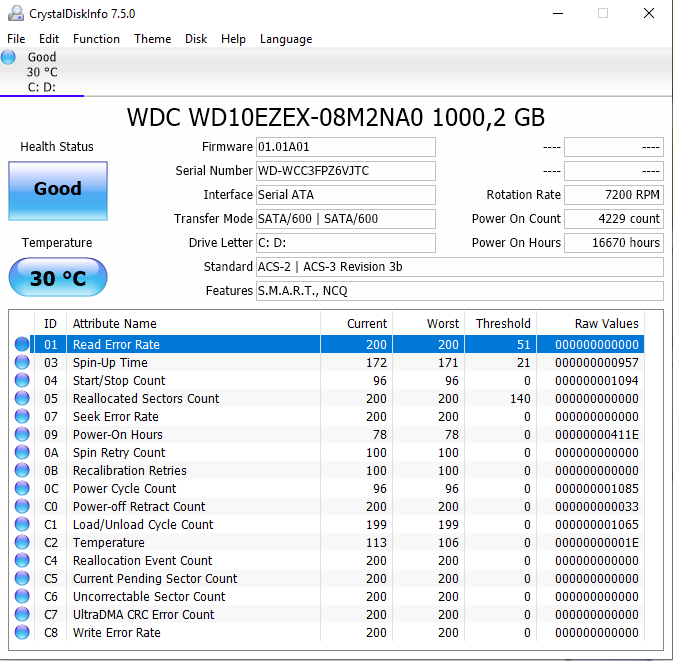Minimize the CrystalDiskInfo window
This screenshot has width=673, height=661.
(x=558, y=13)
